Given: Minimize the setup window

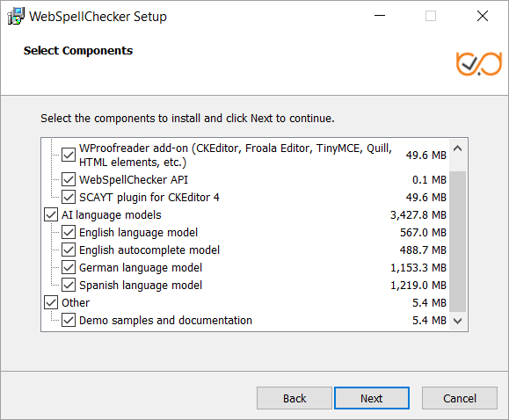Looking at the screenshot, I should click(380, 16).
